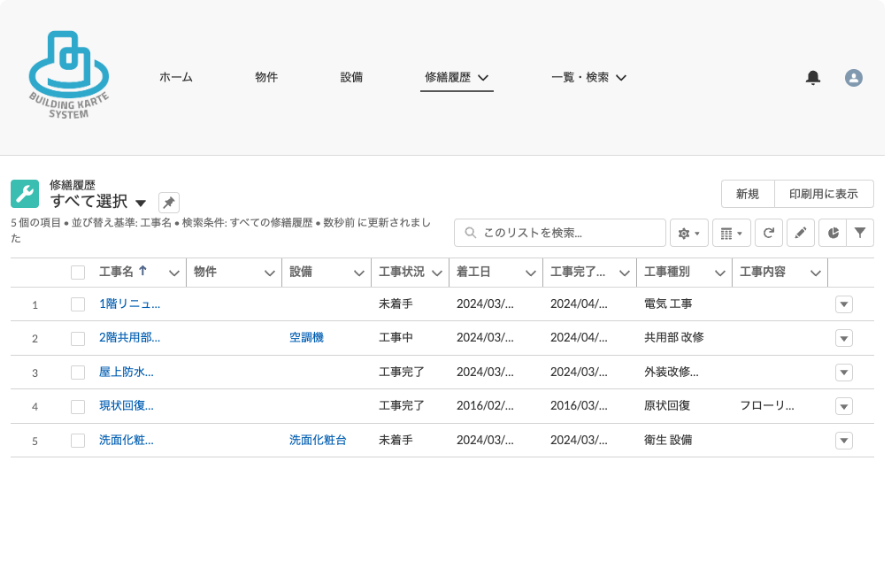Open the 設備 navigation tab
The image size is (885, 583).
coord(352,77)
